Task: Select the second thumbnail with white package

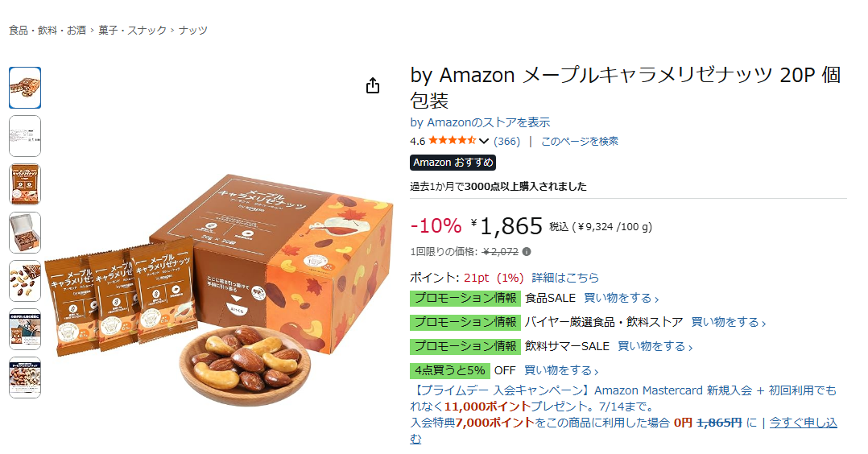Action: tap(25, 136)
